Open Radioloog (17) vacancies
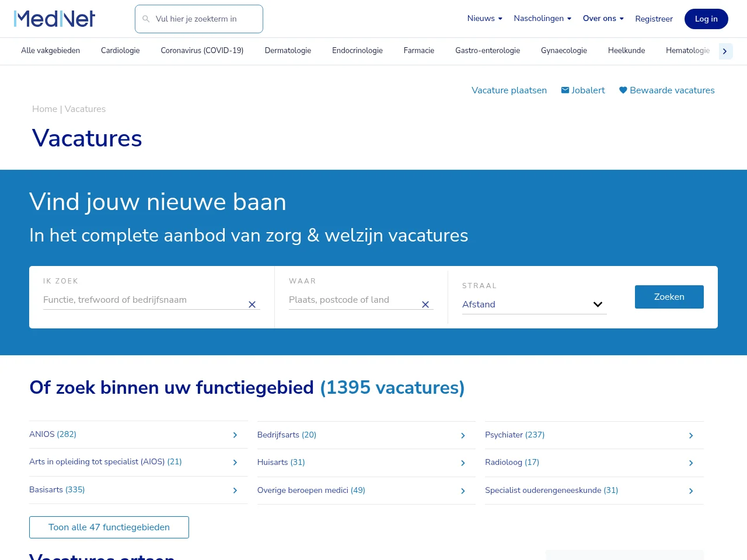 512,462
